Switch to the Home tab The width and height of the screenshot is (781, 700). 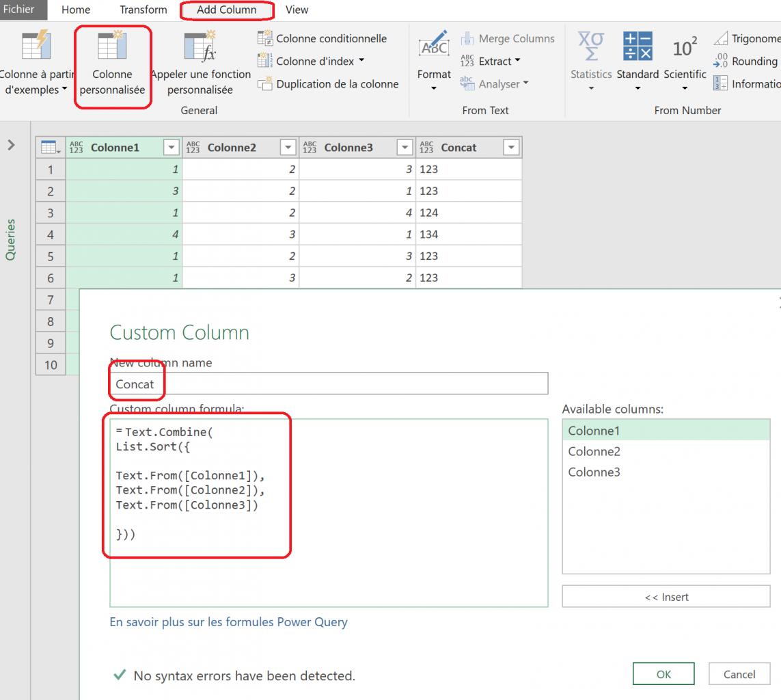coord(76,10)
